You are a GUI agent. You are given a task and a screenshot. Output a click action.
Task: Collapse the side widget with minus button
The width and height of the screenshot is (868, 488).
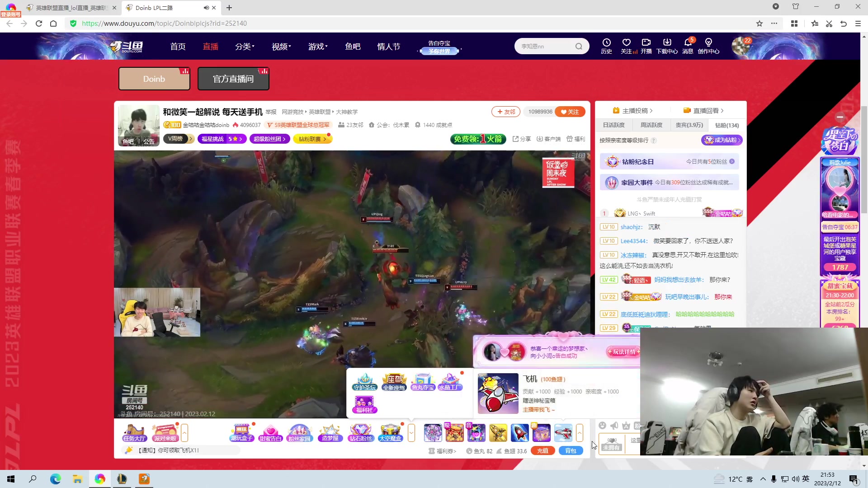pos(840,117)
